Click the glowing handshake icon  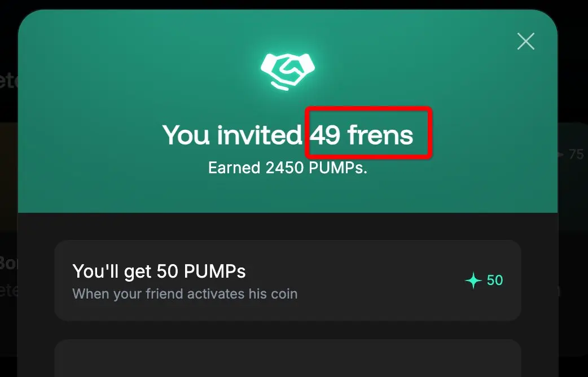[288, 71]
